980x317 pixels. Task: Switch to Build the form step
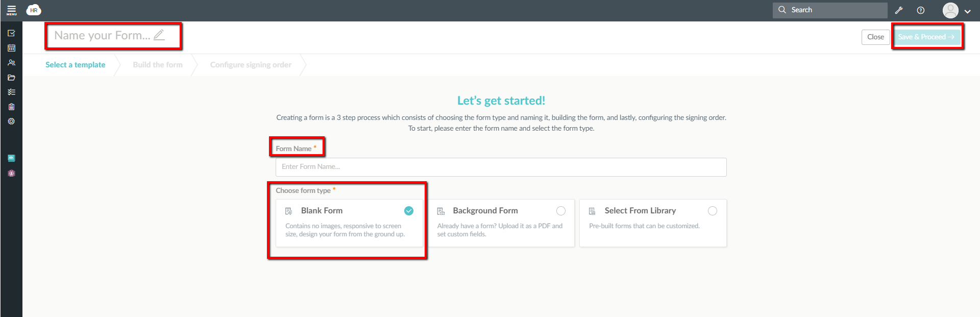click(x=158, y=65)
